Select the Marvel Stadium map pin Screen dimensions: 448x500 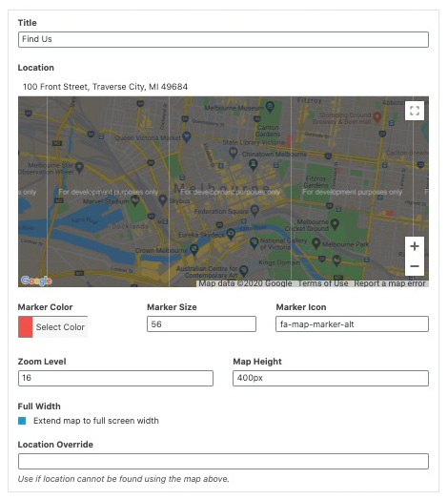click(x=134, y=200)
